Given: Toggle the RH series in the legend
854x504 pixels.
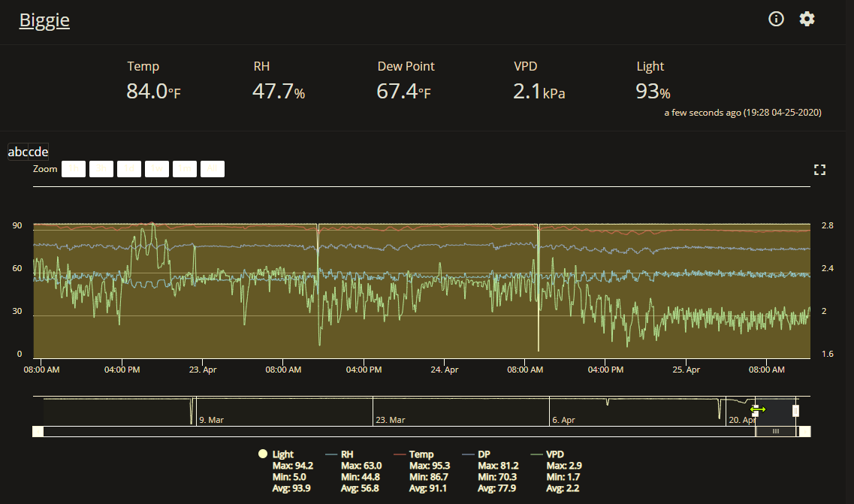Looking at the screenshot, I should [346, 454].
